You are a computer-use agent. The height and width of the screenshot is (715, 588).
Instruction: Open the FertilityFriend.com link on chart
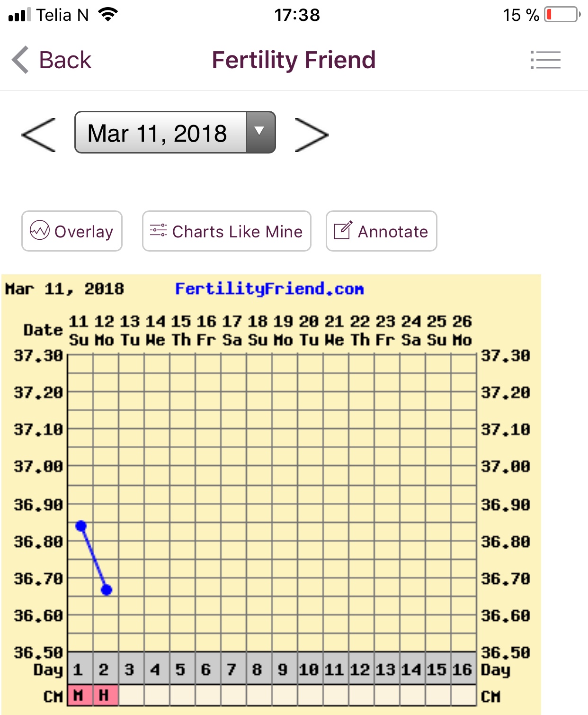(x=269, y=289)
